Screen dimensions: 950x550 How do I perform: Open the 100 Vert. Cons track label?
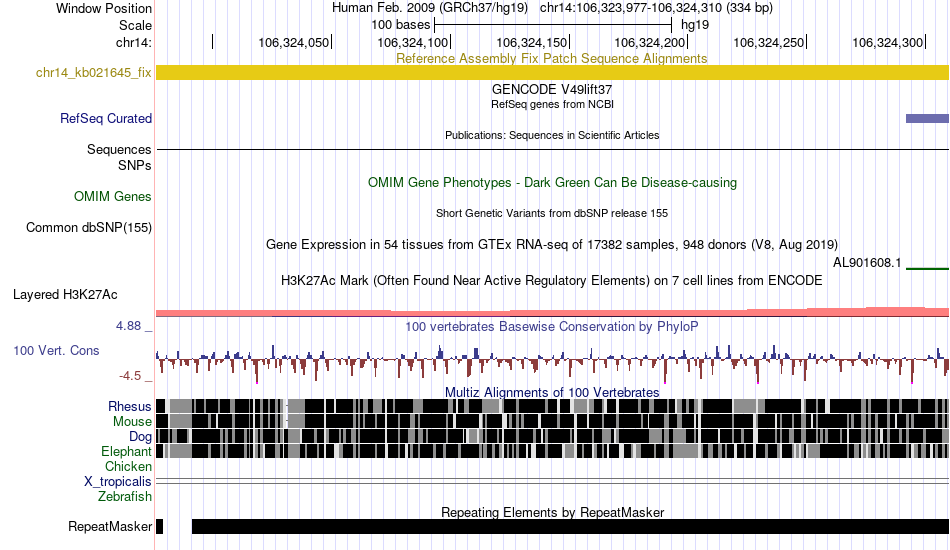pyautogui.click(x=56, y=351)
